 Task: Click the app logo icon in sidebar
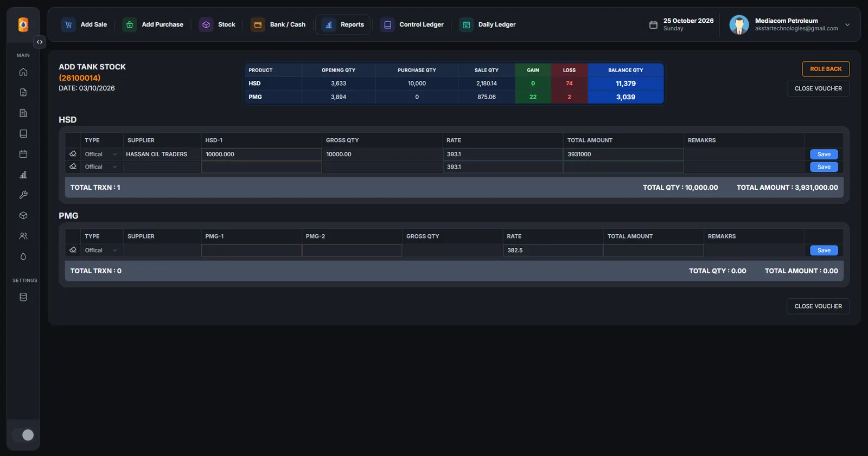coord(23,24)
